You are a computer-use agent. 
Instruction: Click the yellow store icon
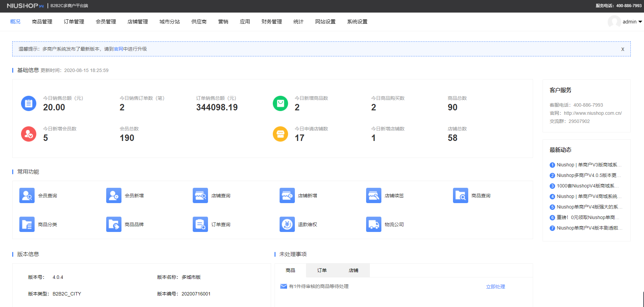click(280, 134)
